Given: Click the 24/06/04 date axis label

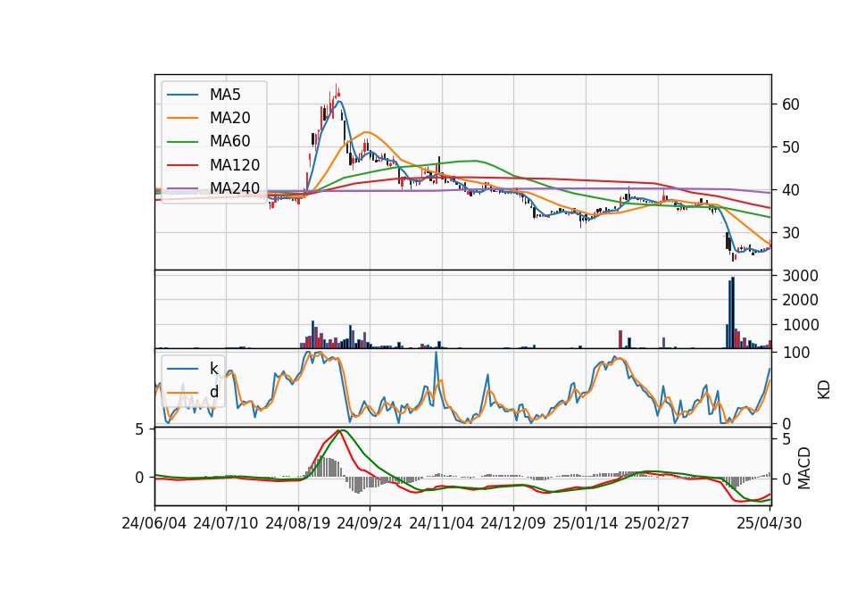Looking at the screenshot, I should tap(154, 523).
